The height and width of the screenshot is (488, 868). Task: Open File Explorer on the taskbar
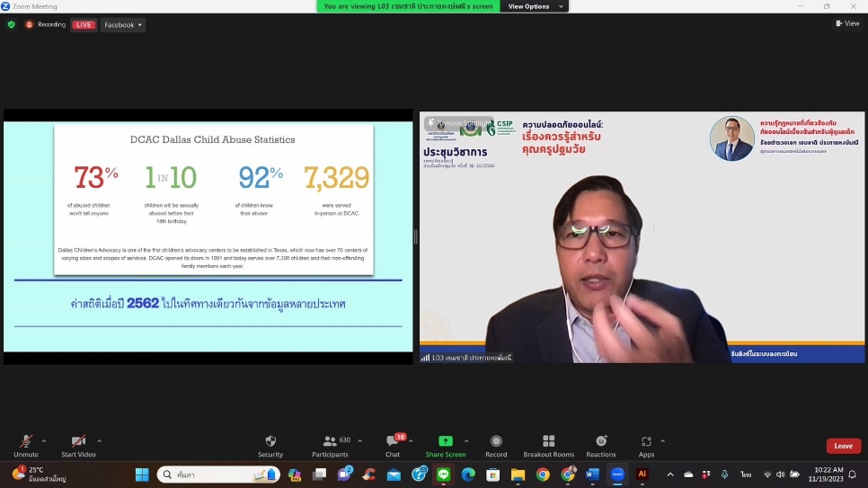(518, 475)
